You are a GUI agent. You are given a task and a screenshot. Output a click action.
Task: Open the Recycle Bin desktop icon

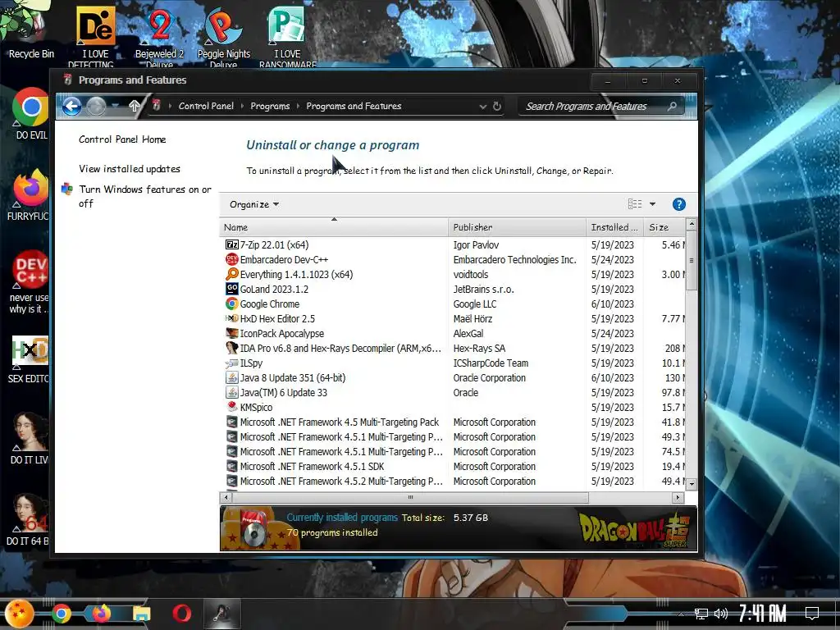click(30, 32)
